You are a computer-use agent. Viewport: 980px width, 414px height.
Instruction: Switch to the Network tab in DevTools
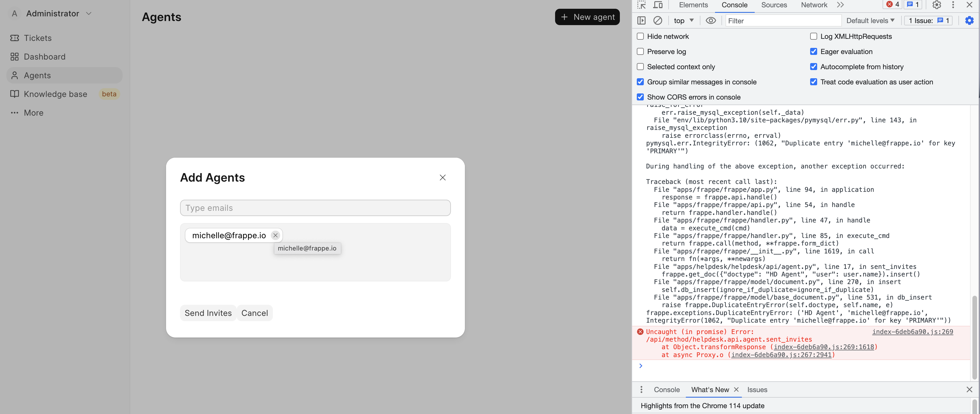(x=814, y=5)
